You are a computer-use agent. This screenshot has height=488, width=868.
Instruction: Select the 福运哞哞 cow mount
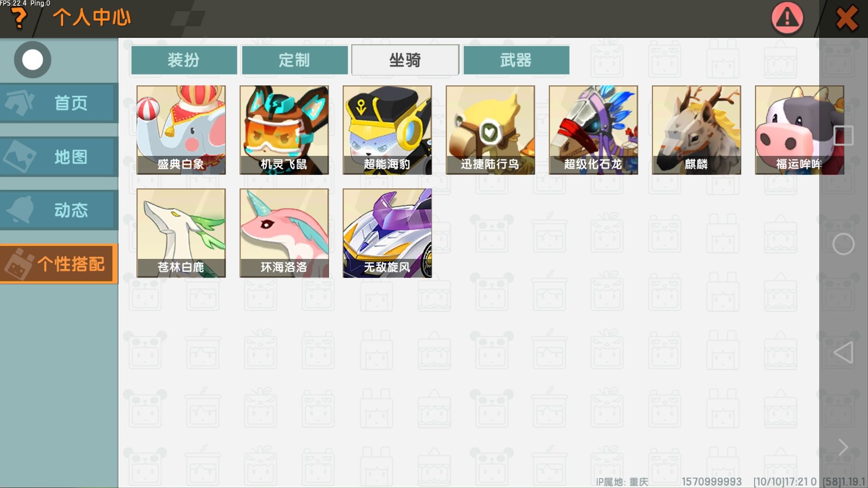tap(799, 130)
